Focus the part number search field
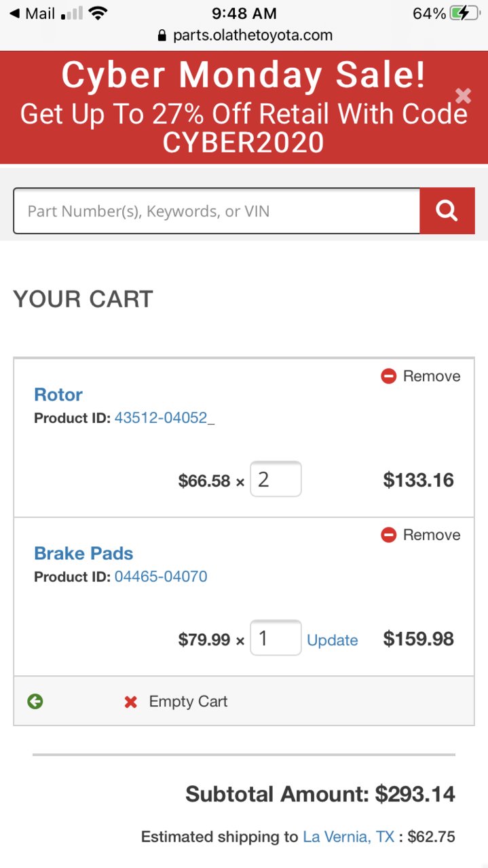Viewport: 488px width, 868px height. click(217, 211)
